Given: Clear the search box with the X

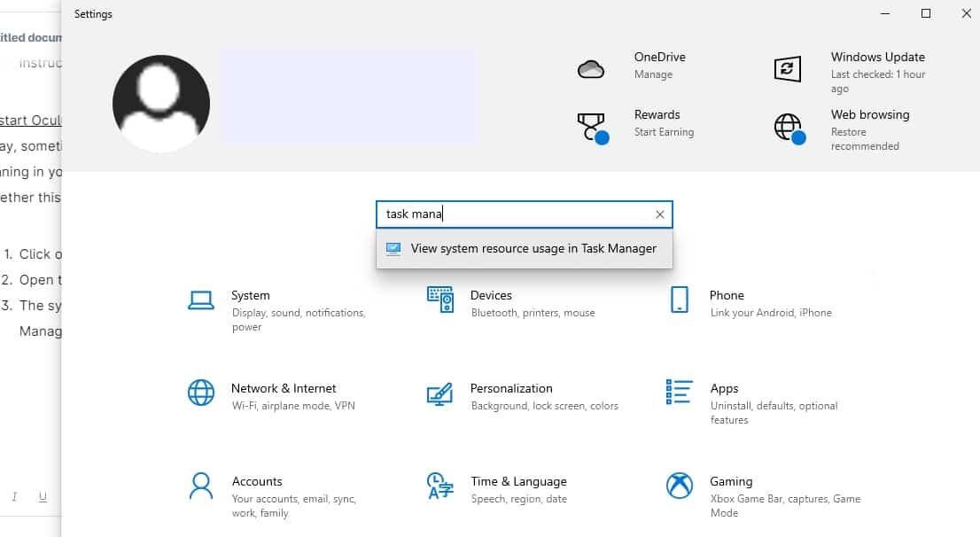Looking at the screenshot, I should [x=659, y=214].
